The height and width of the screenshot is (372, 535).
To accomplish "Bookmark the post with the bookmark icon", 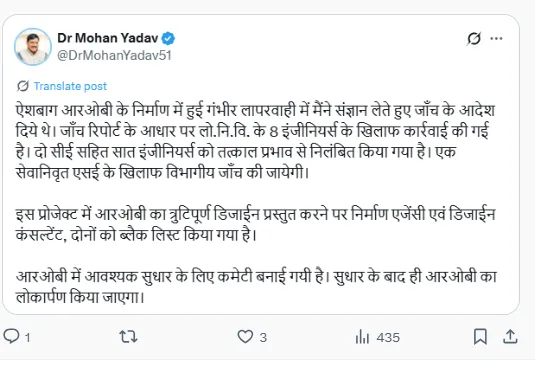I will [x=480, y=337].
